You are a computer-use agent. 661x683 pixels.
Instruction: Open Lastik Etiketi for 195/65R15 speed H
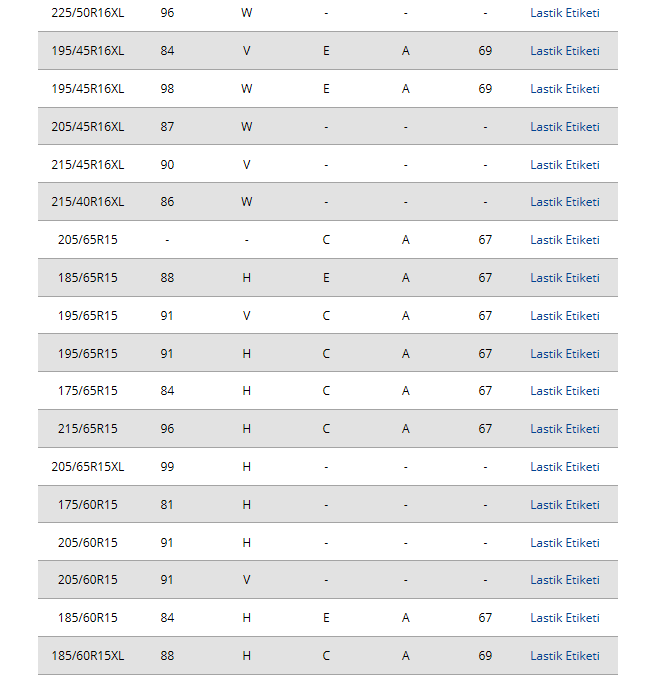click(x=564, y=354)
